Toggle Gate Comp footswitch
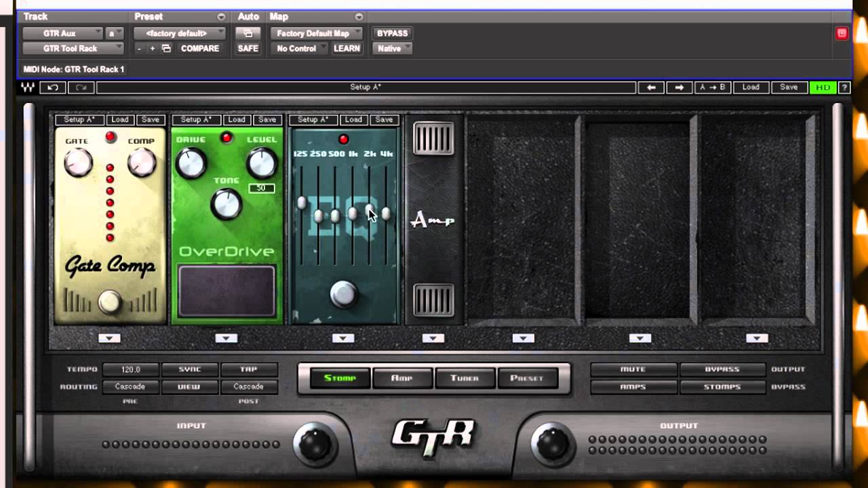 click(110, 302)
